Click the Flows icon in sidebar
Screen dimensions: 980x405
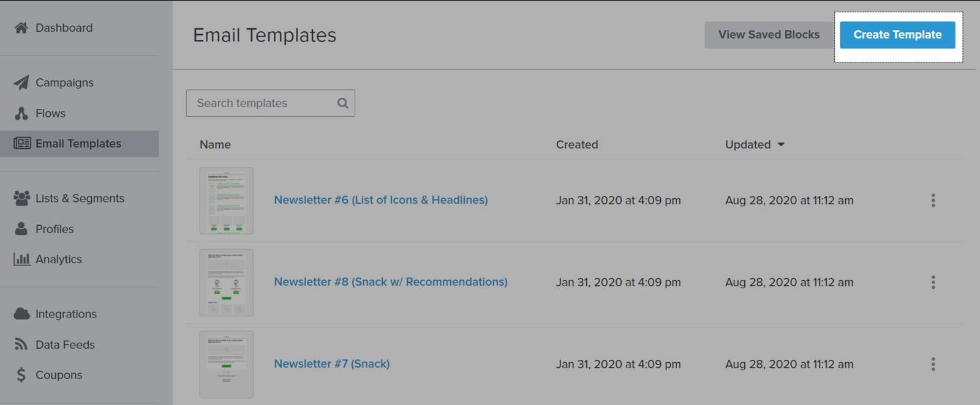[21, 113]
